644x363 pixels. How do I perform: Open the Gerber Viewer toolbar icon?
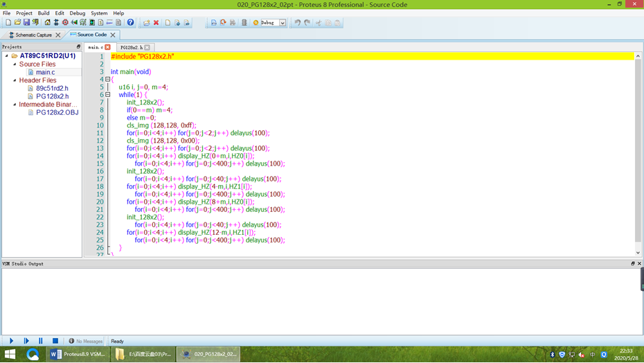point(83,23)
